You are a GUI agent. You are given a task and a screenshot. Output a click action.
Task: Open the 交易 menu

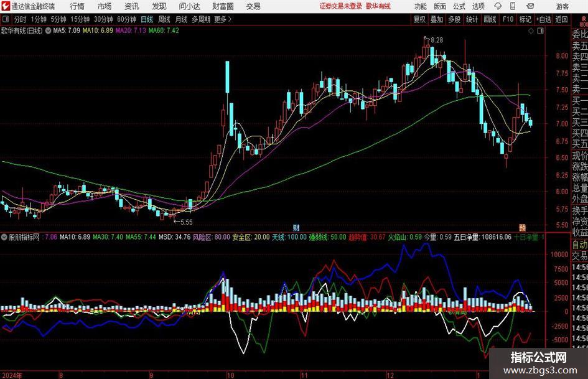click(x=253, y=6)
